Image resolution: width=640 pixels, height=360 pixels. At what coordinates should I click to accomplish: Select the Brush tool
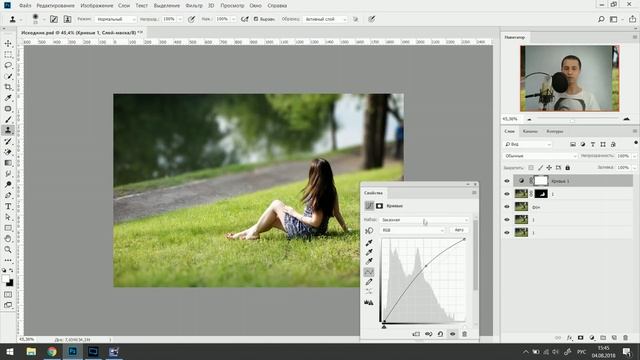coord(8,120)
